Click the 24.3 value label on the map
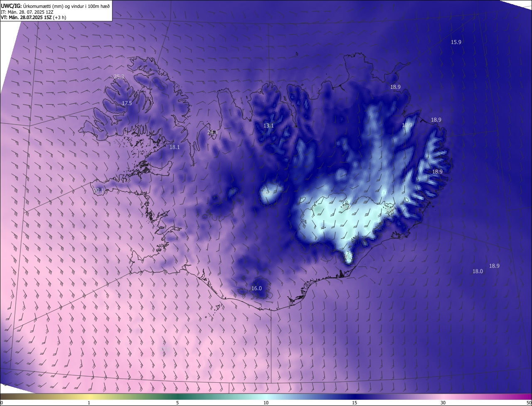Image resolution: width=532 pixels, height=406 pixels. click(212, 132)
